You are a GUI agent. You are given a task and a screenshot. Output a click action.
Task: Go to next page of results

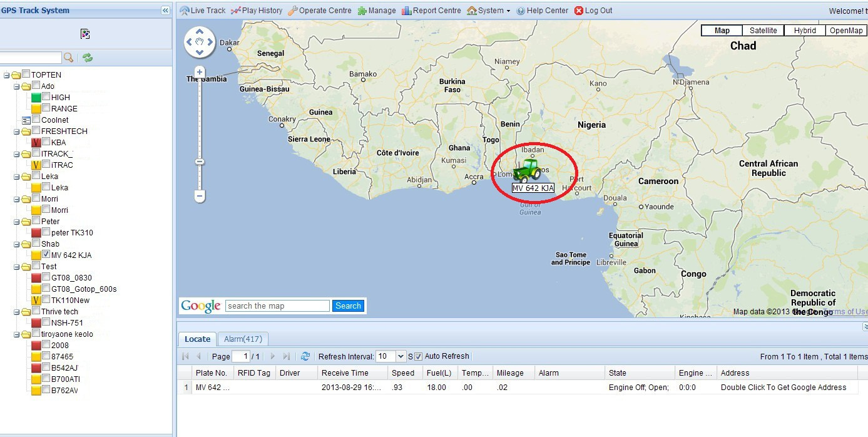coord(273,356)
